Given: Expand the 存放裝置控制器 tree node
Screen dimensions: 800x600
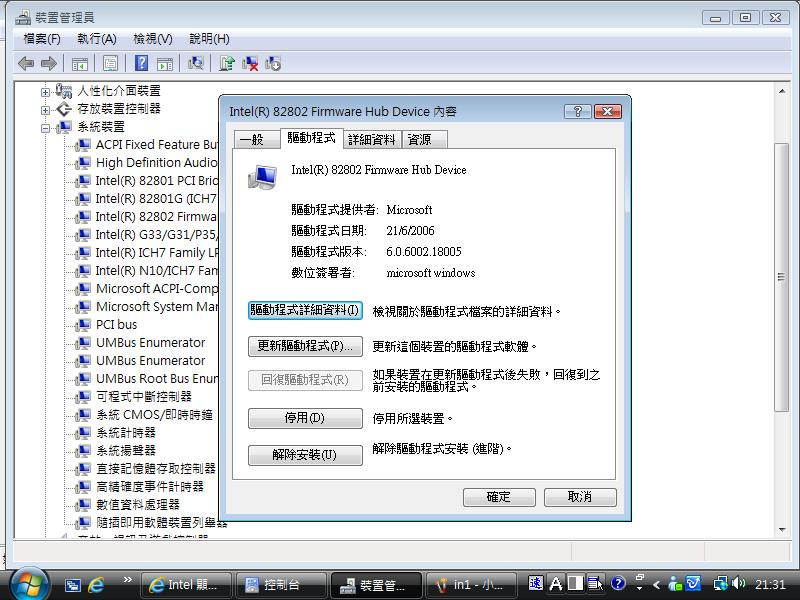Looking at the screenshot, I should (x=45, y=110).
